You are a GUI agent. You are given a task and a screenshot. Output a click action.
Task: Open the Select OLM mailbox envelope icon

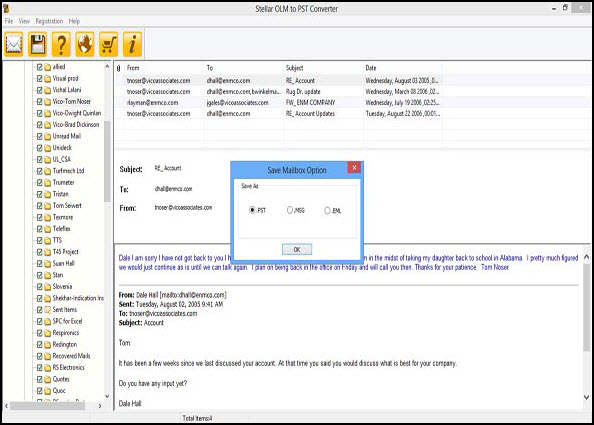(14, 44)
